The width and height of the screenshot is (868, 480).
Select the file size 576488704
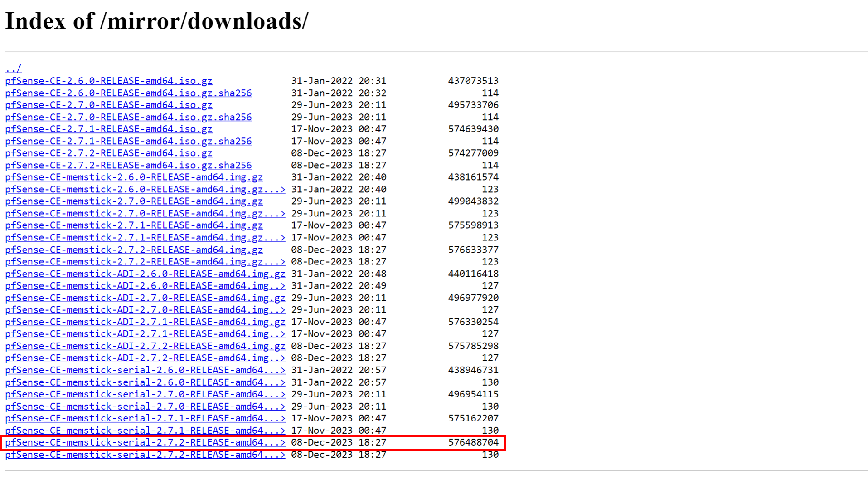pos(473,442)
